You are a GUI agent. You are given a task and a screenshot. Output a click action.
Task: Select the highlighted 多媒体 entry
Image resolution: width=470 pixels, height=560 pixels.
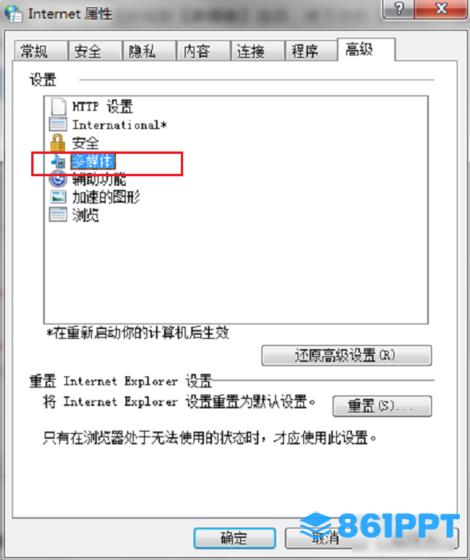(x=93, y=161)
